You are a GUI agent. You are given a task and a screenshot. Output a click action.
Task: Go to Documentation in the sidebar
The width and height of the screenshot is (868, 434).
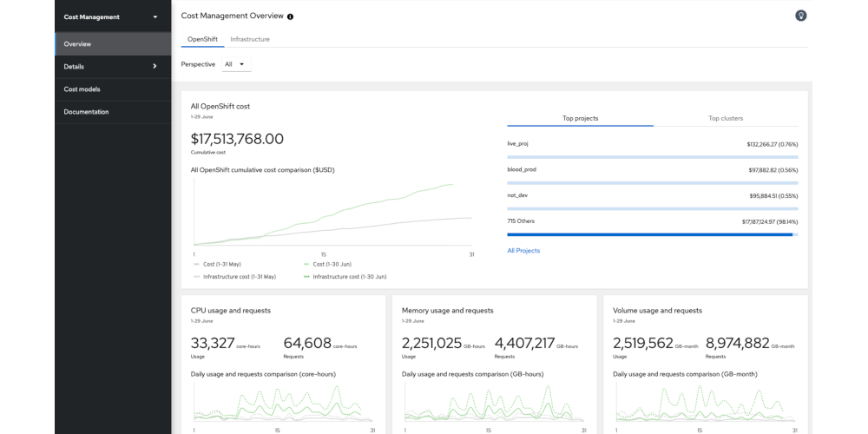coord(86,111)
